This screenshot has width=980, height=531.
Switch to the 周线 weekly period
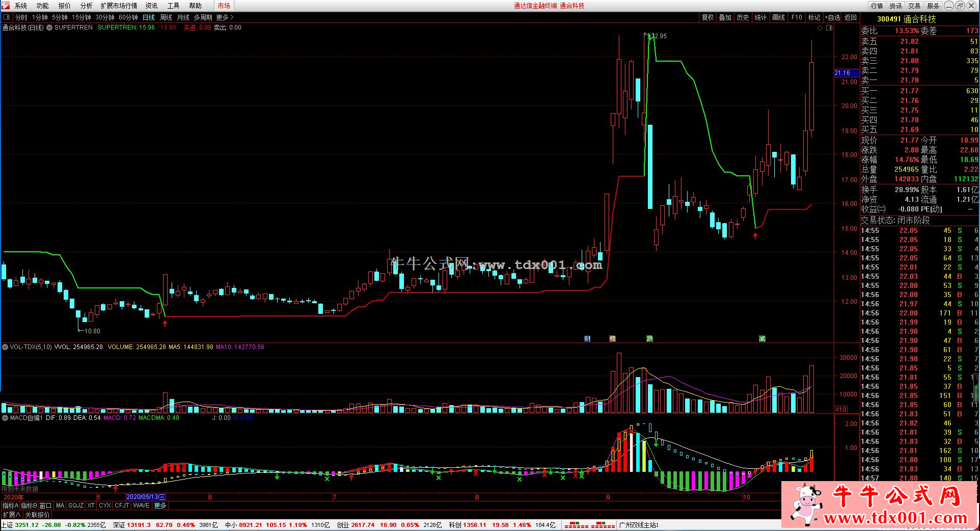166,17
